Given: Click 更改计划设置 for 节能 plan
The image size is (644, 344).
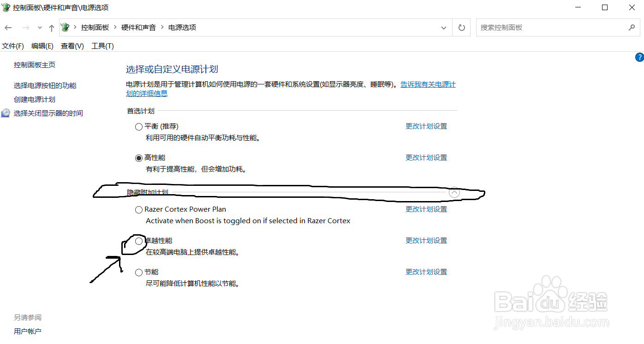Looking at the screenshot, I should (x=426, y=272).
